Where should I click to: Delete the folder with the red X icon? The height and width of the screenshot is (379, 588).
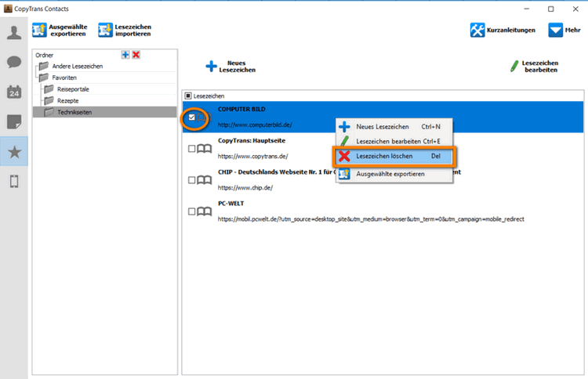pyautogui.click(x=136, y=55)
